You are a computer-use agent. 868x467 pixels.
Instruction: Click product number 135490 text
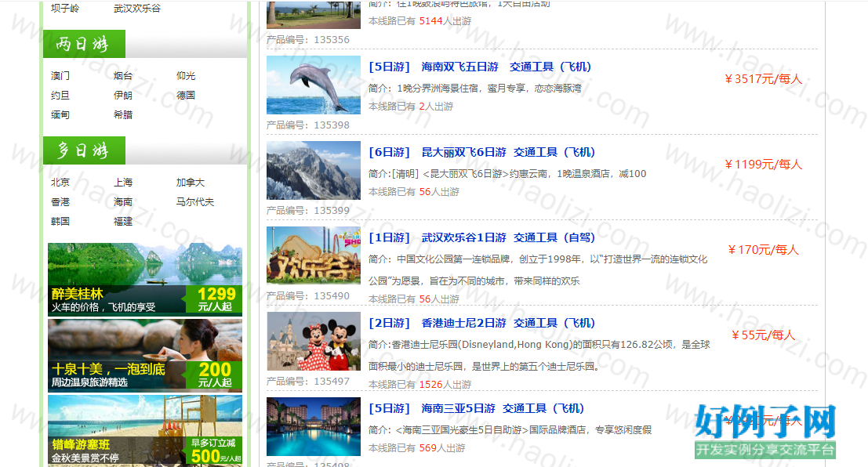click(x=308, y=296)
